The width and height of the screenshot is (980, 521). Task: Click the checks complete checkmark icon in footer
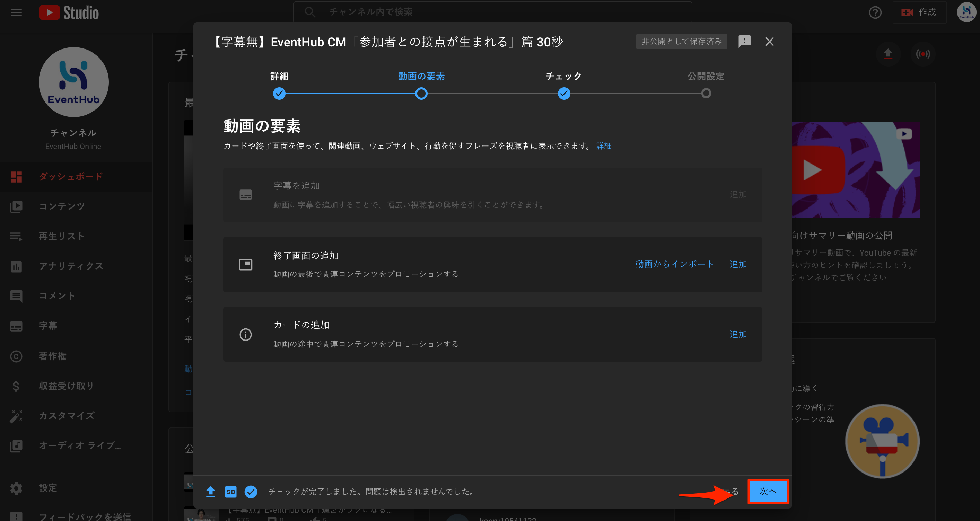click(x=251, y=492)
